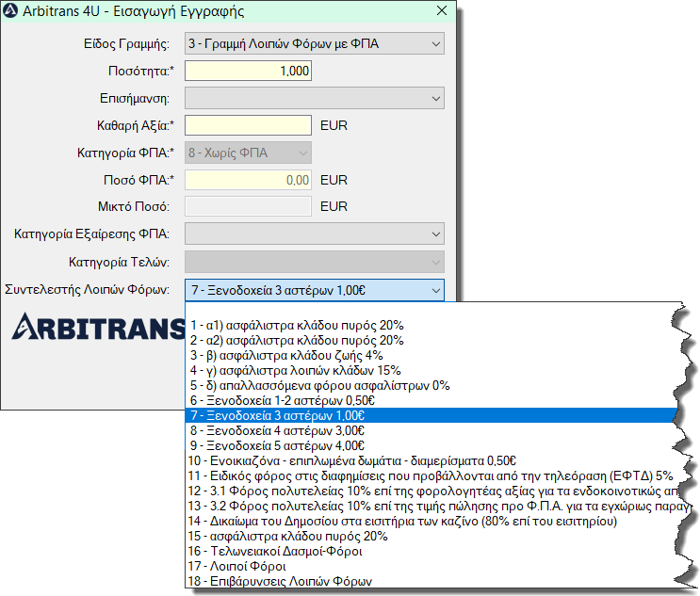The height and width of the screenshot is (596, 700).
Task: Select 10 - Ενοικιαζόνα επιπλωμένα δωμάτια 0,50€
Action: point(431,460)
